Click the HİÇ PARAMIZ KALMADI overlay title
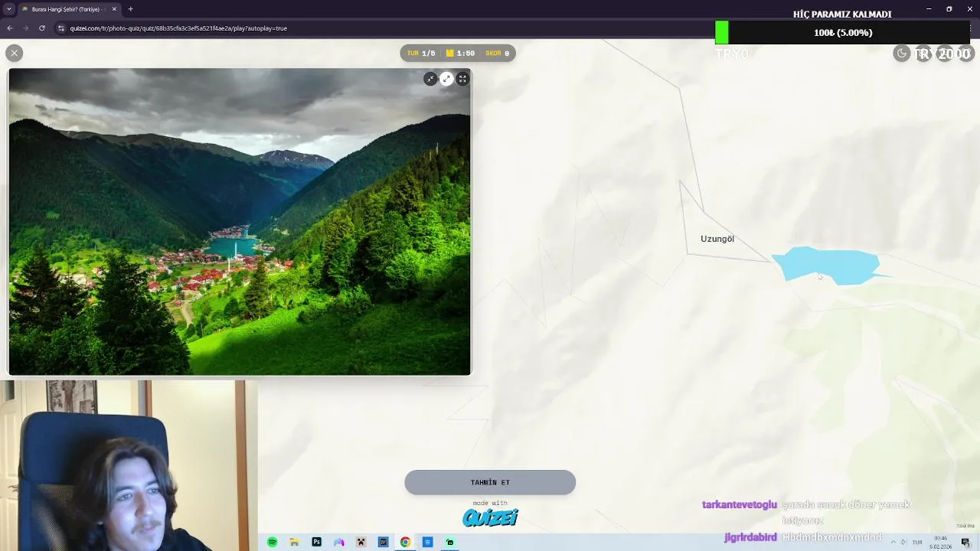Image resolution: width=980 pixels, height=551 pixels. (842, 15)
